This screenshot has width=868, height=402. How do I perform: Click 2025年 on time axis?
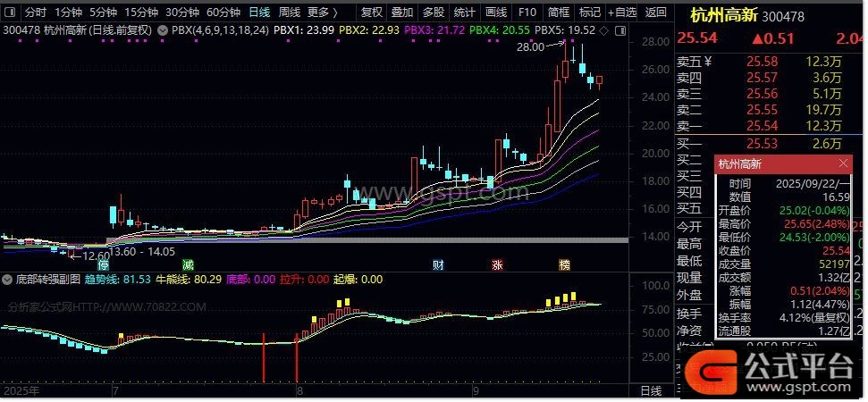[20, 391]
